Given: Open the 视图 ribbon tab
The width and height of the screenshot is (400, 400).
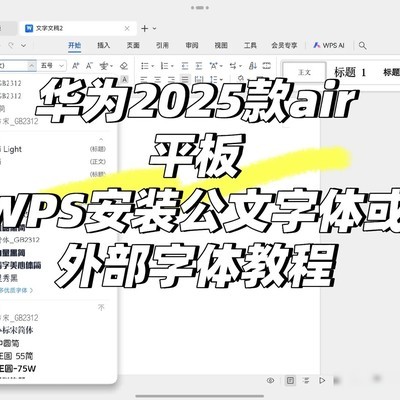Looking at the screenshot, I should click(x=221, y=45).
